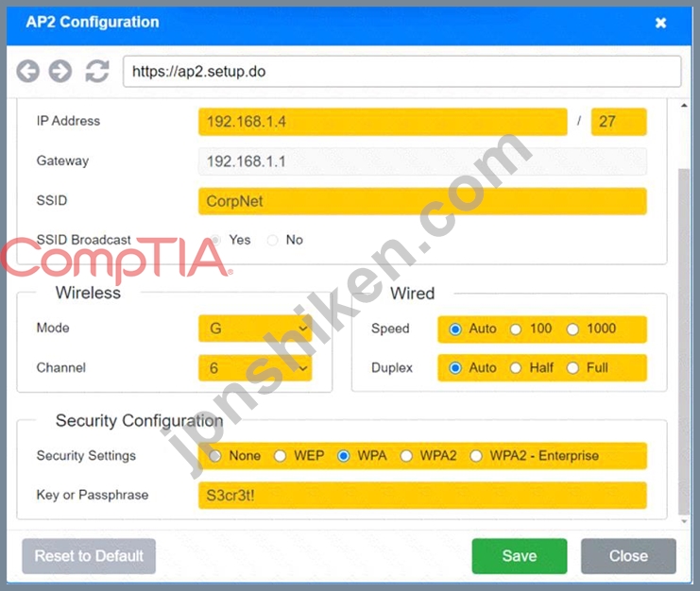Click the gray Close button

pyautogui.click(x=628, y=556)
